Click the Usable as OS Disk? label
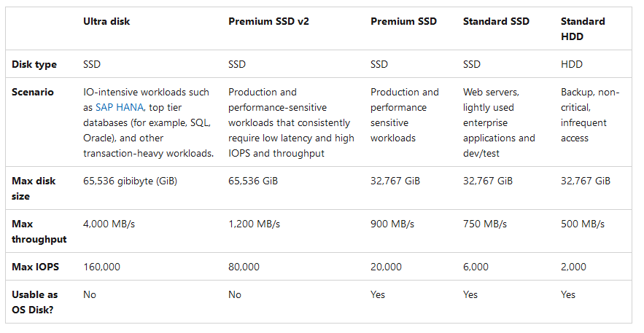The height and width of the screenshot is (333, 644). coord(34,302)
